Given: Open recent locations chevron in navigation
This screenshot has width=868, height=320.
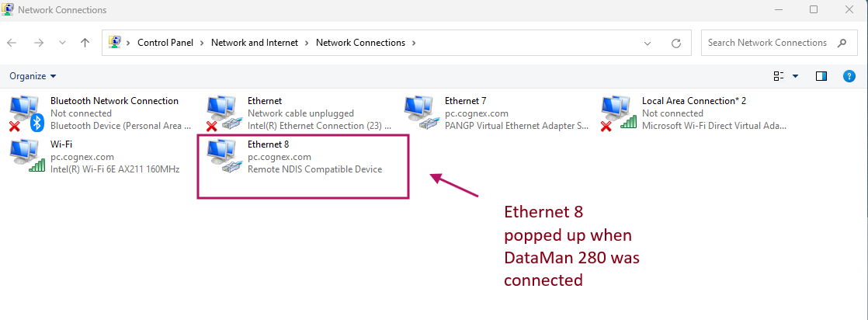Looking at the screenshot, I should point(62,43).
